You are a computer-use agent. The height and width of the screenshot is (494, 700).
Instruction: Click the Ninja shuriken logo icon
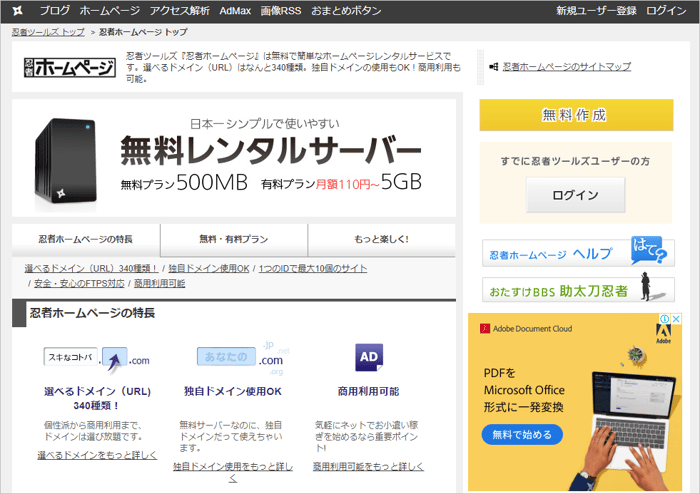tap(17, 11)
